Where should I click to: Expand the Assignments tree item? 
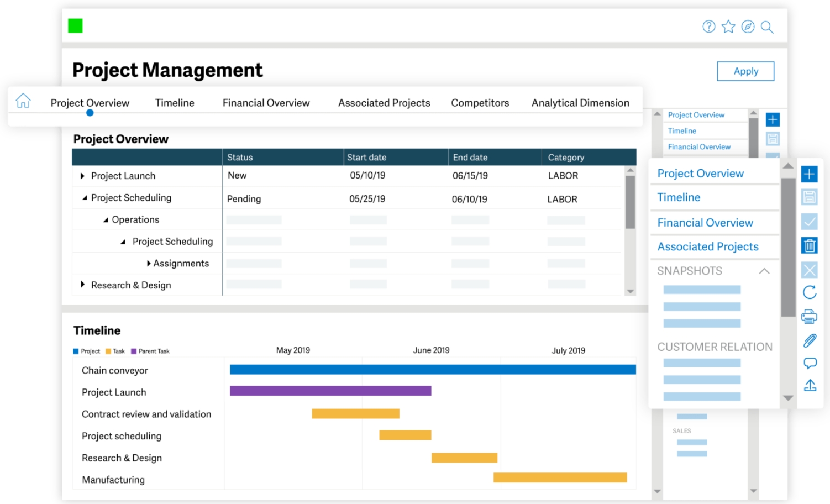[149, 264]
